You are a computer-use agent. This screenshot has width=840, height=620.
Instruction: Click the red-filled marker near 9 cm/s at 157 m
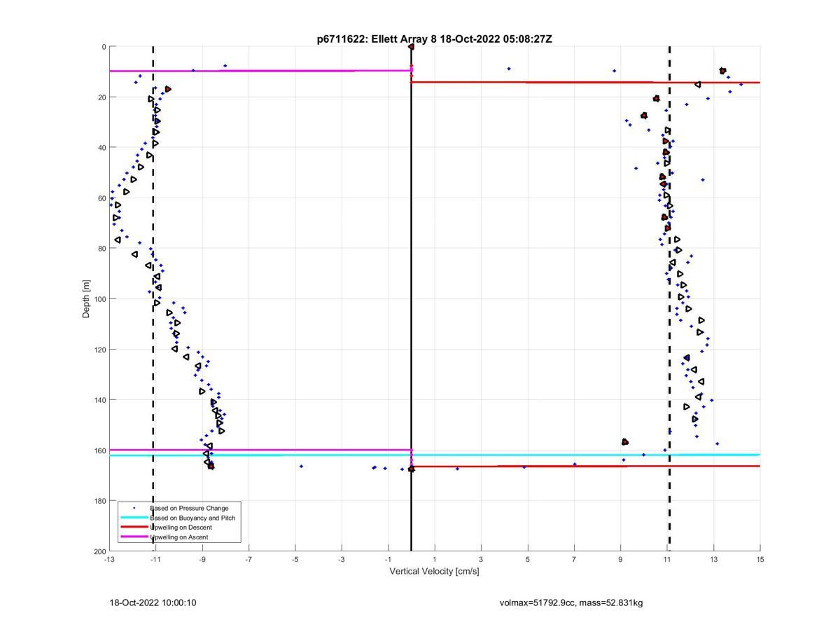click(x=625, y=442)
